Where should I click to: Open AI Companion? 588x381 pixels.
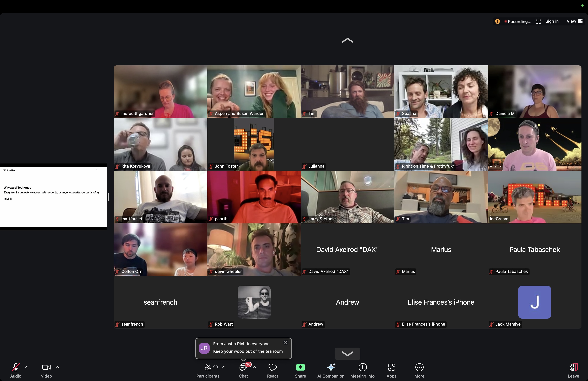pos(331,367)
